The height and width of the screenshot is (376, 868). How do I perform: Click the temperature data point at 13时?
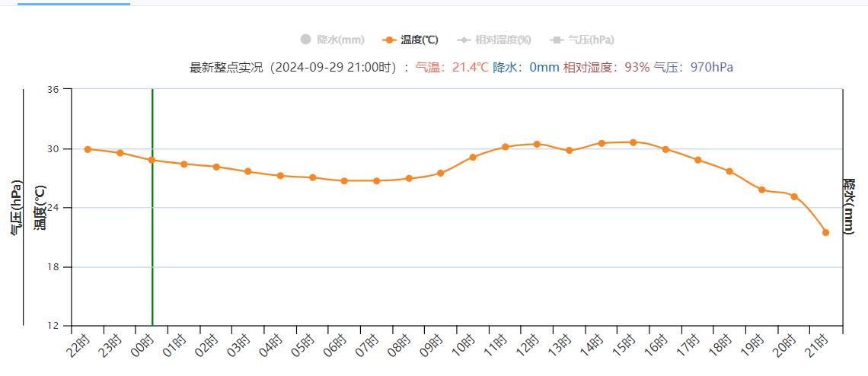click(x=569, y=150)
